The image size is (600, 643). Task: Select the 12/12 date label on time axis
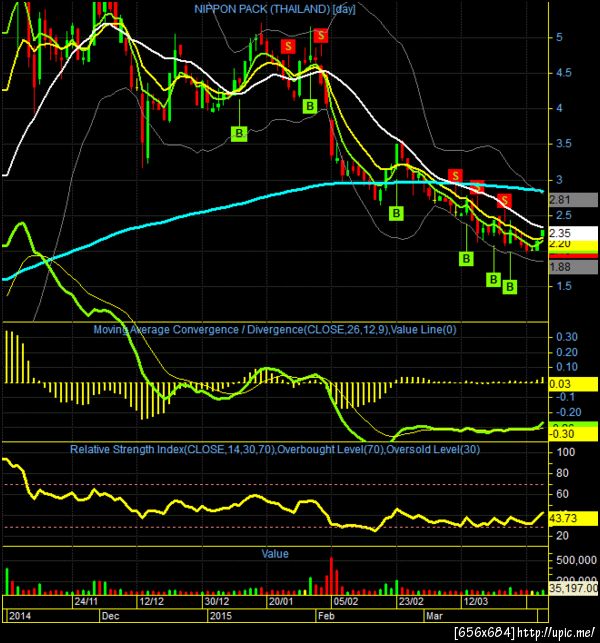coord(151,602)
